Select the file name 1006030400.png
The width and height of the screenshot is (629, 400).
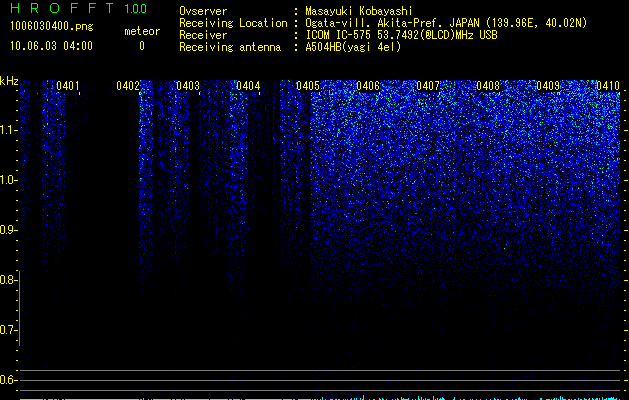click(52, 26)
